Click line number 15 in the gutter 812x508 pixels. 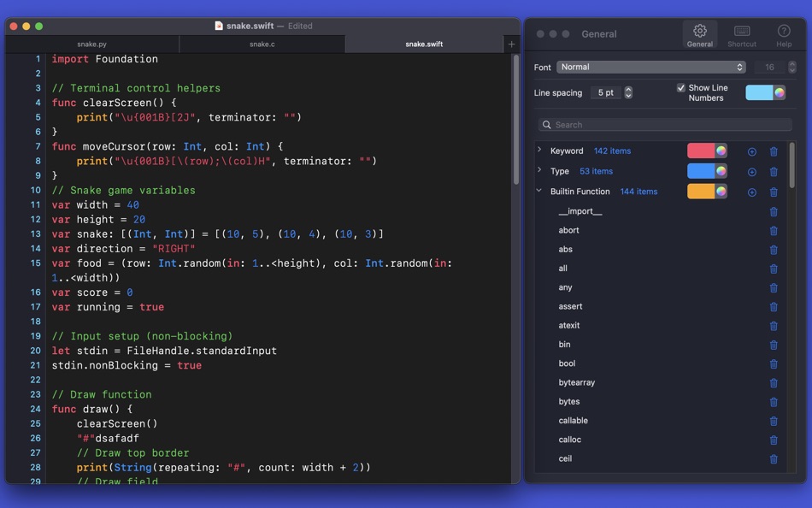[35, 263]
